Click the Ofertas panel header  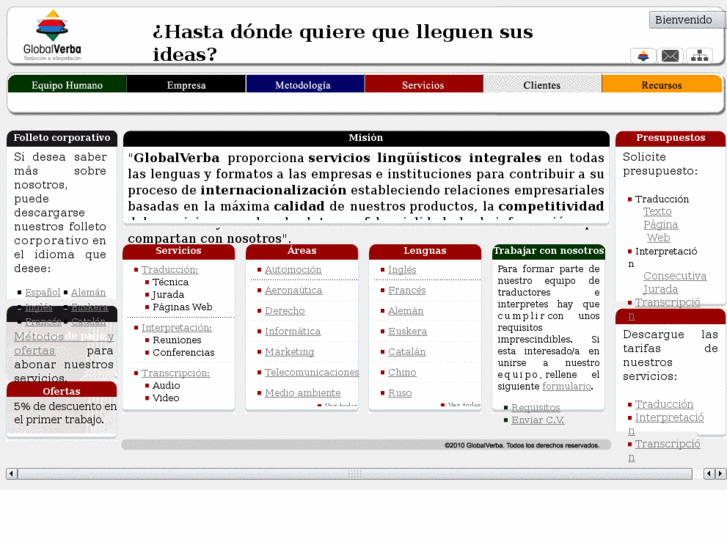pos(62,391)
